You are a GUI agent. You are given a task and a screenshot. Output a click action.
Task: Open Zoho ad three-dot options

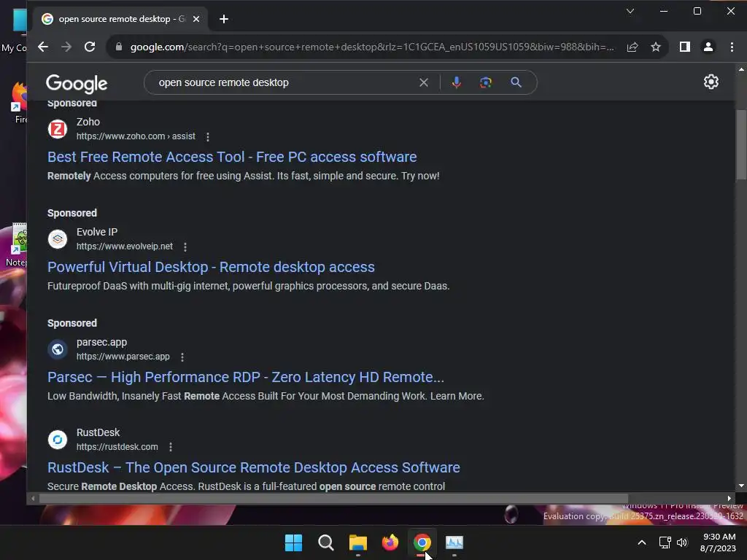click(207, 136)
